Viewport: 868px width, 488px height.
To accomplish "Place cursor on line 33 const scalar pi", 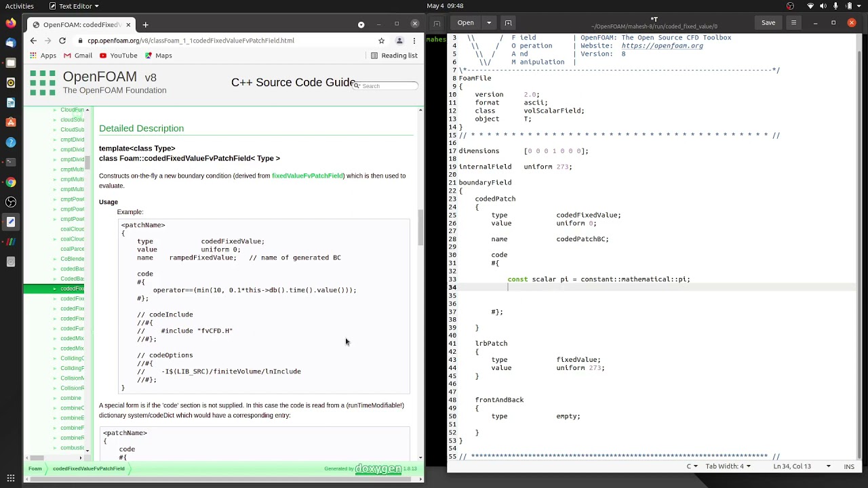I will 599,279.
